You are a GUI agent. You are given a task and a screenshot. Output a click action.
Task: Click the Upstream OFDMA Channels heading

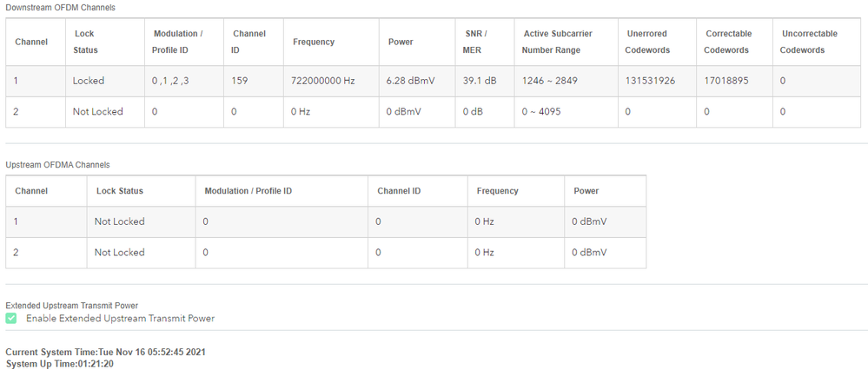point(57,164)
